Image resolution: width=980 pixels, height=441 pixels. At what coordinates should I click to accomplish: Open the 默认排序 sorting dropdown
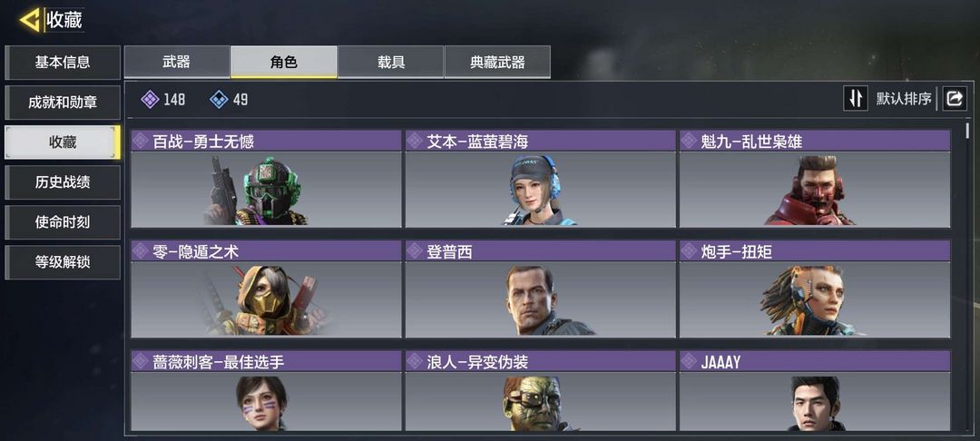click(x=904, y=99)
